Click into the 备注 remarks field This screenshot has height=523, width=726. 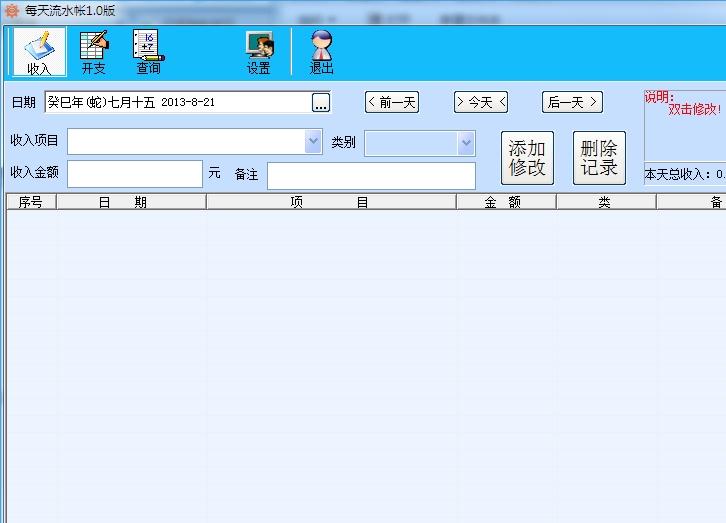[371, 175]
